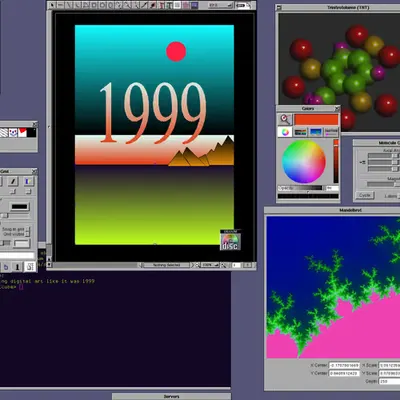Click the blue b icon at the panel bottom
400x400 pixels.
point(6,268)
